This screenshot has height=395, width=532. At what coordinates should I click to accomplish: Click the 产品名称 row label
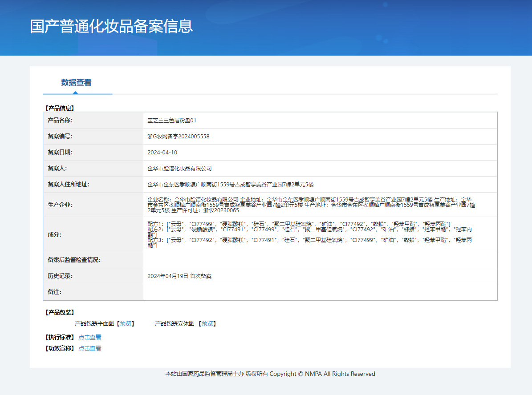pos(60,120)
